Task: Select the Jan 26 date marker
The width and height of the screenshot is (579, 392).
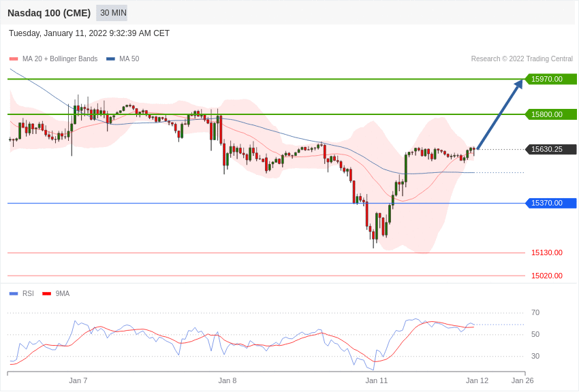Action: [x=522, y=380]
